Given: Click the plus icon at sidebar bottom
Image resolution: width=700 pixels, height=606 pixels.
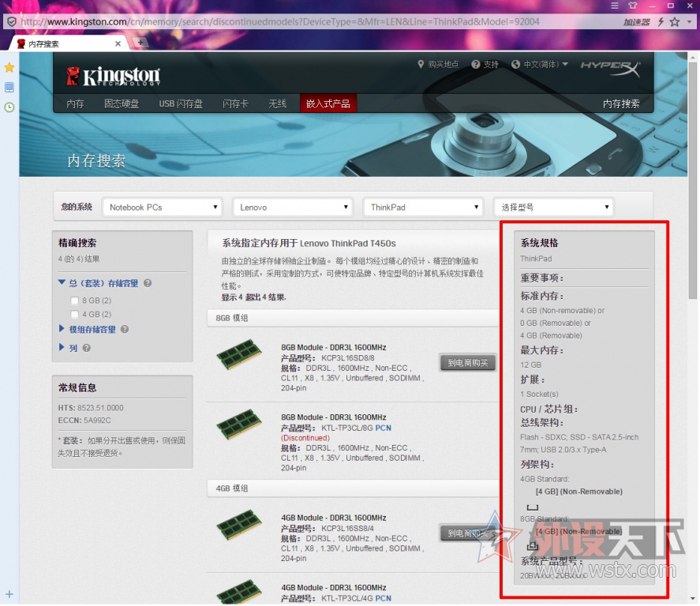Looking at the screenshot, I should tap(9, 594).
